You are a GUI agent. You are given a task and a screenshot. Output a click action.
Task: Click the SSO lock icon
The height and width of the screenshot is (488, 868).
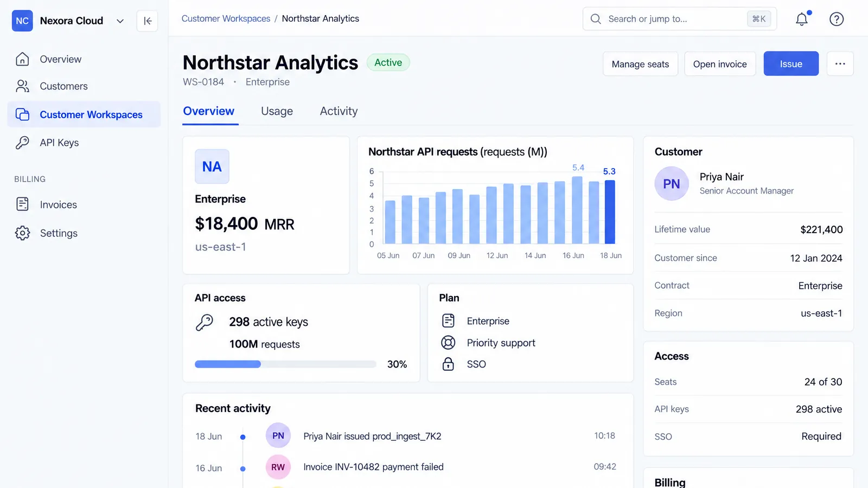(448, 364)
